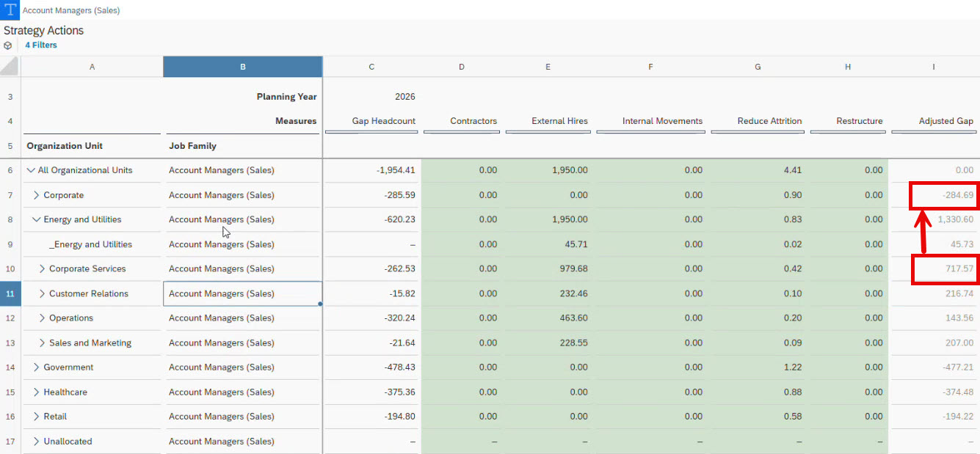Select the Reduce Attrition measure header
This screenshot has height=454, width=980.
(769, 121)
